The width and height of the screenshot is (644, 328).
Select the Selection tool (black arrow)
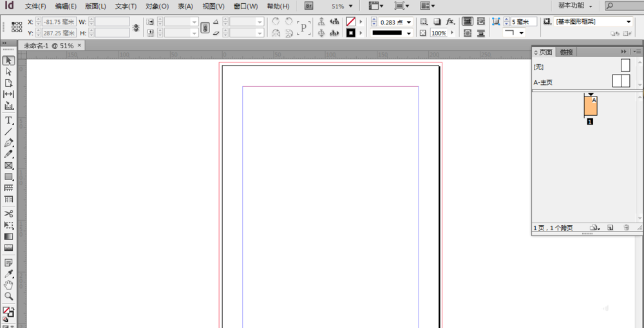pos(8,60)
